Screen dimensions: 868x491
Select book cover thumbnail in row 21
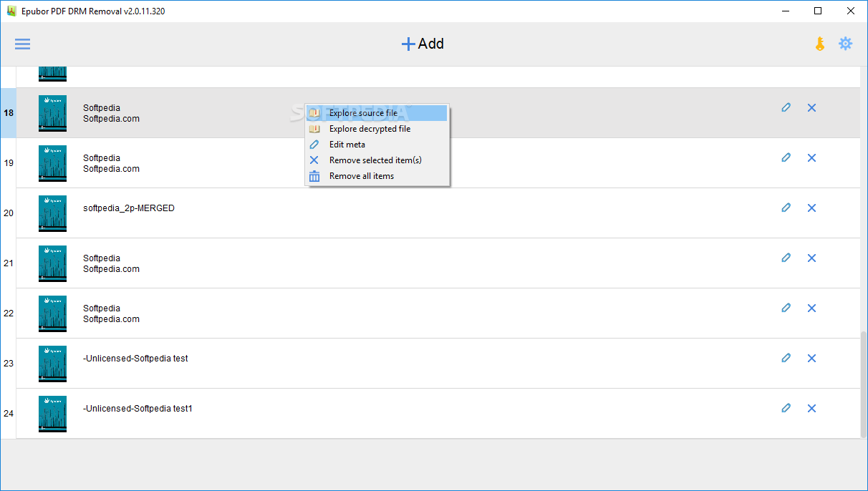coord(52,263)
